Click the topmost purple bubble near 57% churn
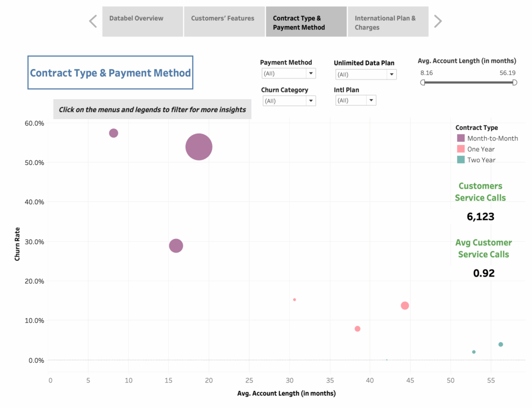The image size is (532, 408). (x=114, y=133)
